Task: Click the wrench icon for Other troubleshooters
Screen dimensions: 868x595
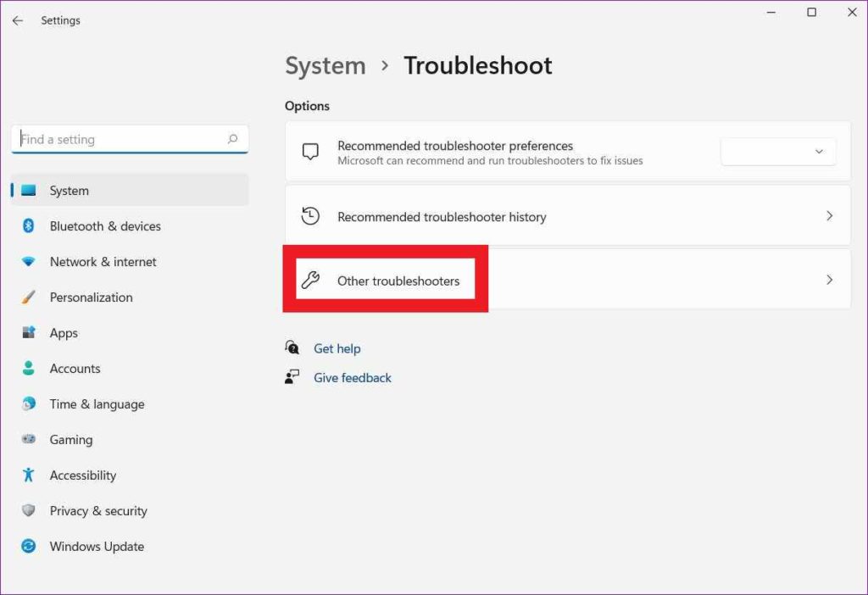Action: coord(310,280)
